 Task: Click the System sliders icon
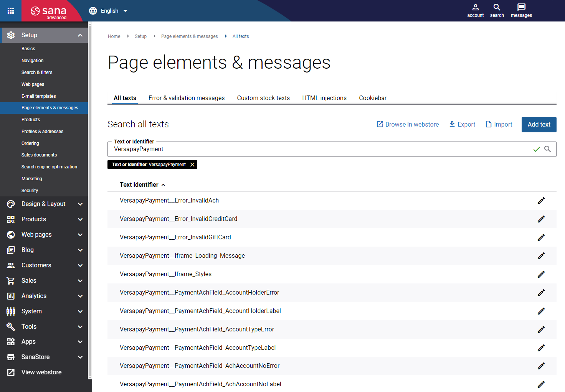pyautogui.click(x=11, y=311)
